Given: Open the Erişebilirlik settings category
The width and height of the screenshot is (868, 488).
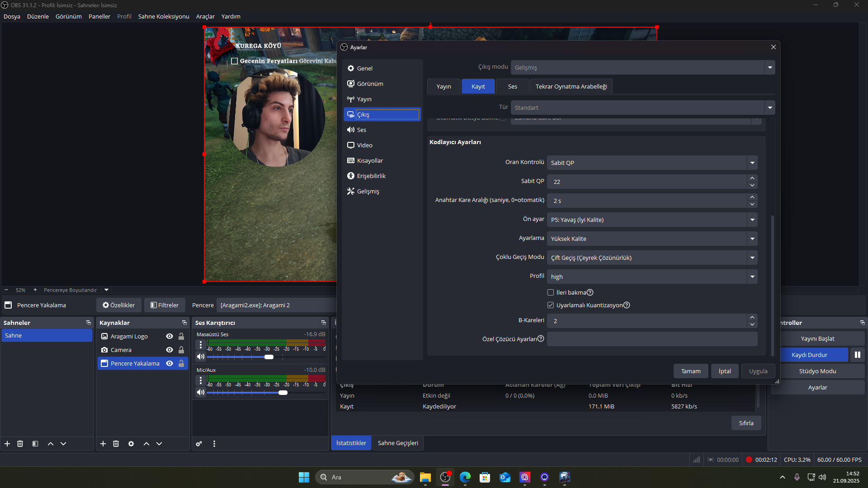Looking at the screenshot, I should (x=382, y=176).
